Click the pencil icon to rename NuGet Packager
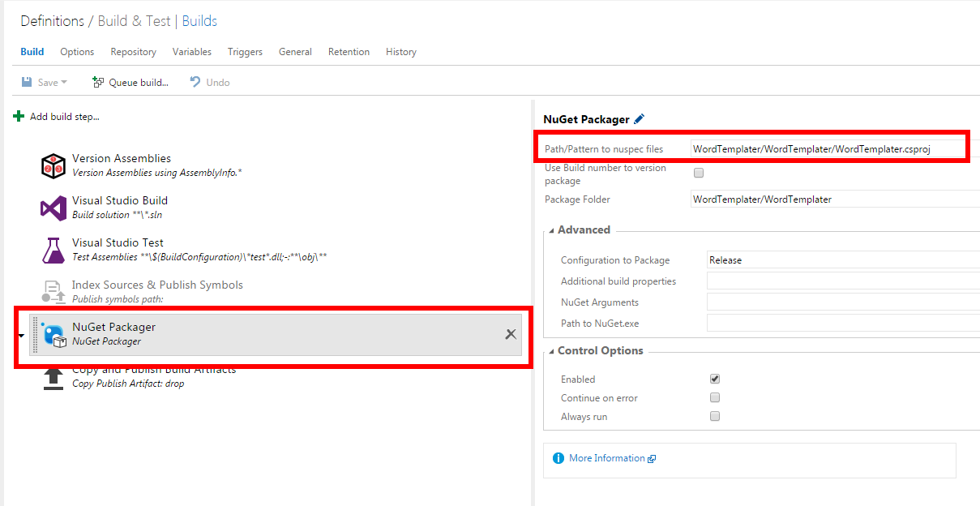The width and height of the screenshot is (980, 506). click(639, 119)
